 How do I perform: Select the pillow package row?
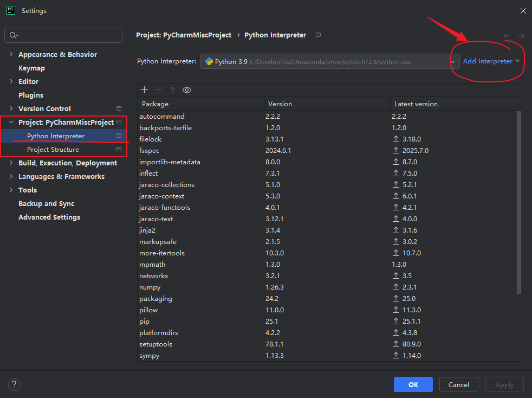click(x=327, y=310)
